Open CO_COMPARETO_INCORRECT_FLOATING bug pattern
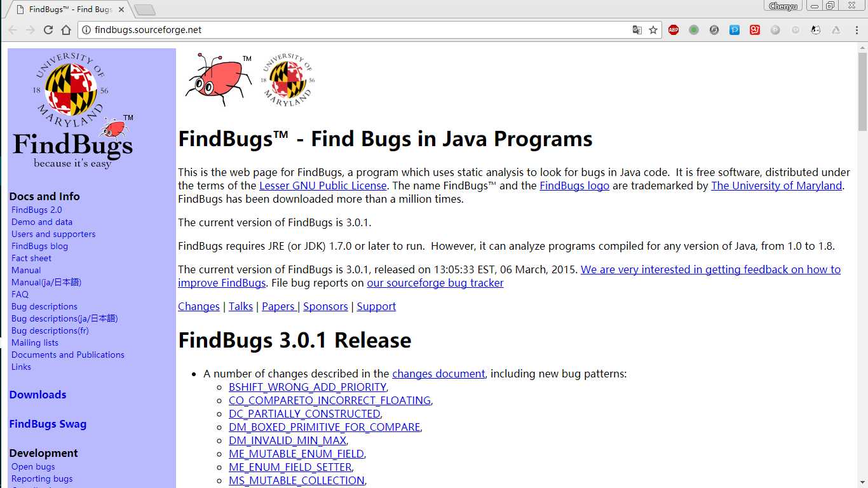The height and width of the screenshot is (488, 868). point(330,400)
